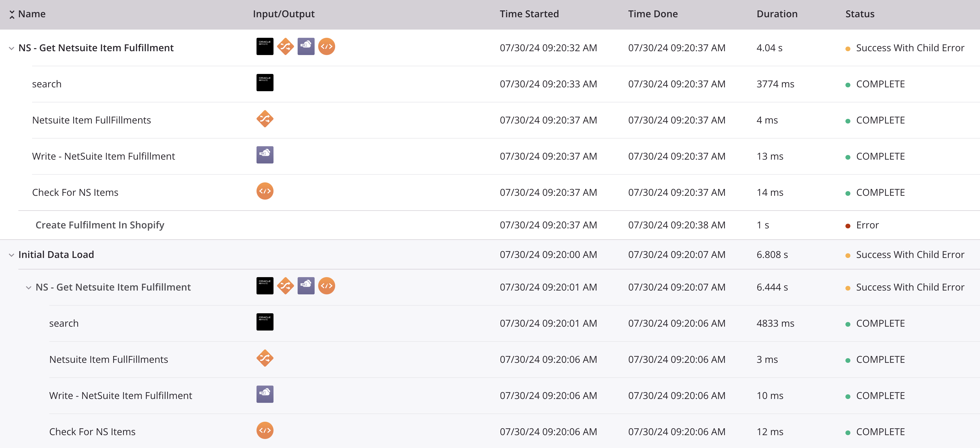Viewport: 980px width, 448px height.
Task: Open Oracle NetSuite icon in search row, 4833 ms
Action: tap(265, 322)
